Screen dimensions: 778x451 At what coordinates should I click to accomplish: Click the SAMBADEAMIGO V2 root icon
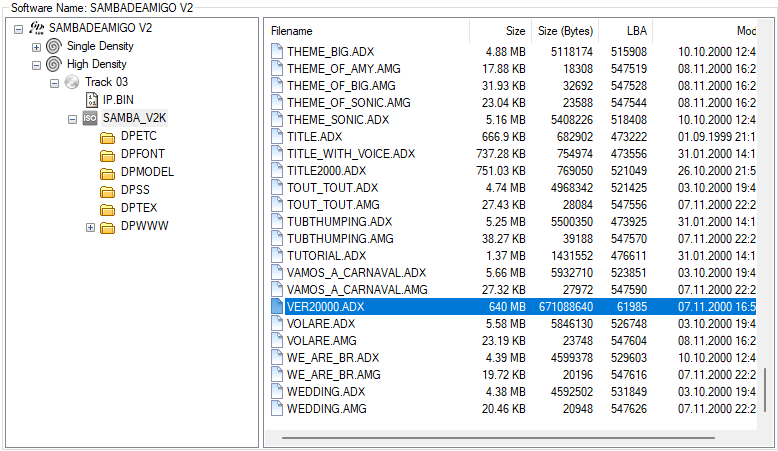click(36, 28)
